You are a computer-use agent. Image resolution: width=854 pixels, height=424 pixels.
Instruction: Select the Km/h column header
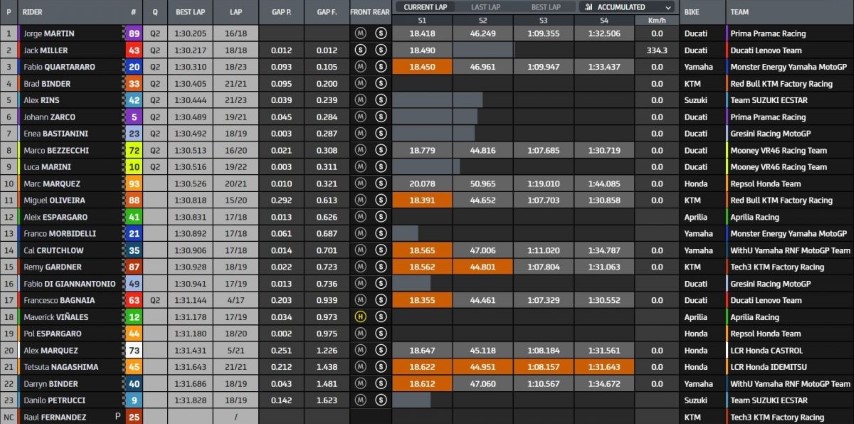657,20
